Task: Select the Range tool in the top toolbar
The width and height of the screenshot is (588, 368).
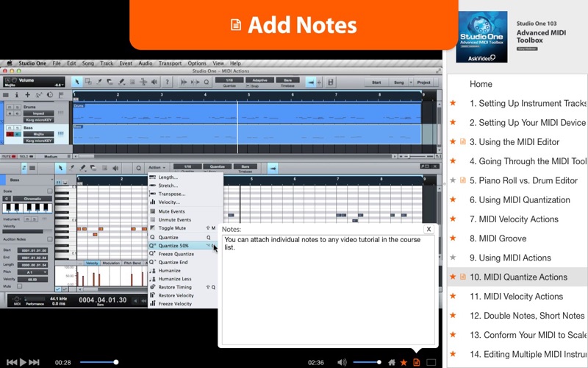Action: click(88, 82)
